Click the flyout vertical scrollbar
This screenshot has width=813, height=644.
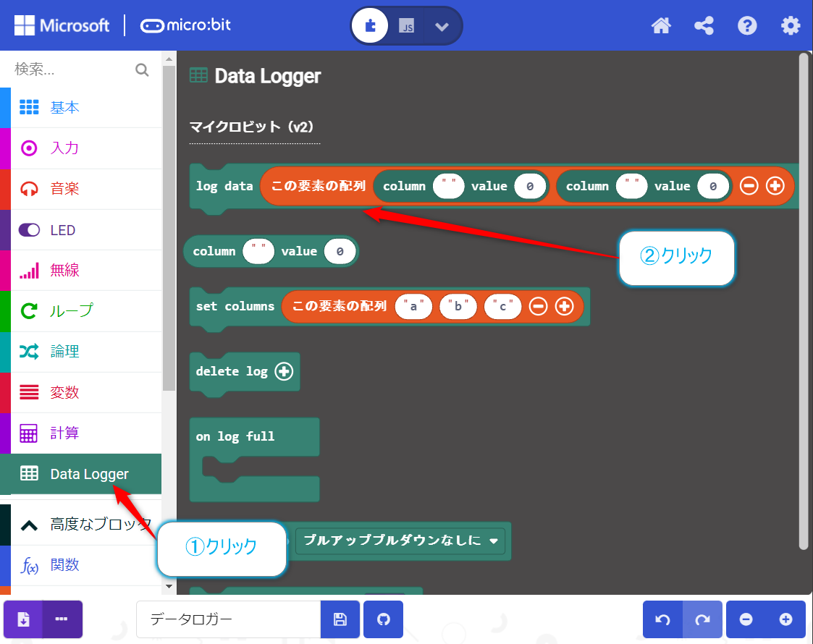[x=804, y=300]
